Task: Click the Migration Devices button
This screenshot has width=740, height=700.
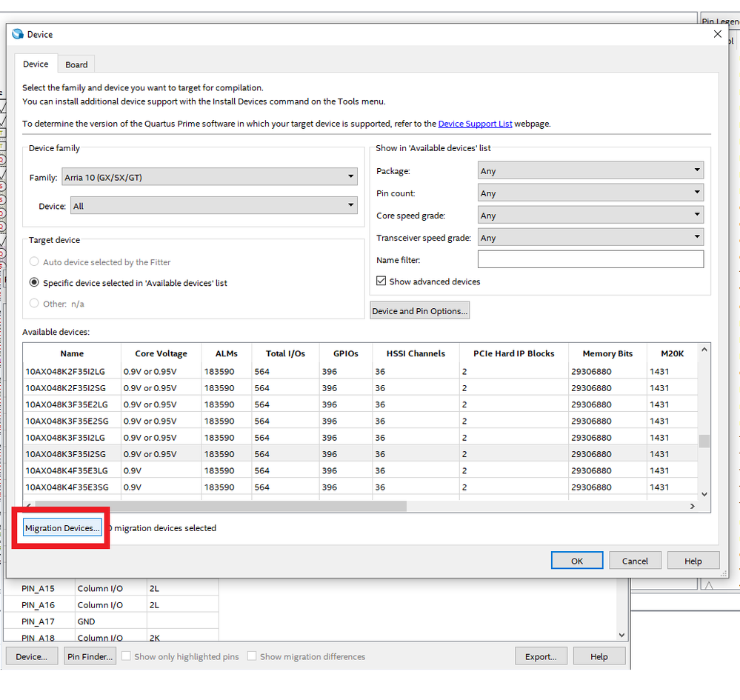Action: [x=62, y=527]
